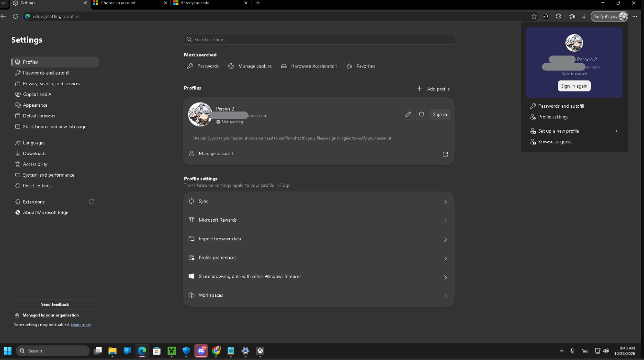Launch Microsoft Store from the taskbar

157,351
